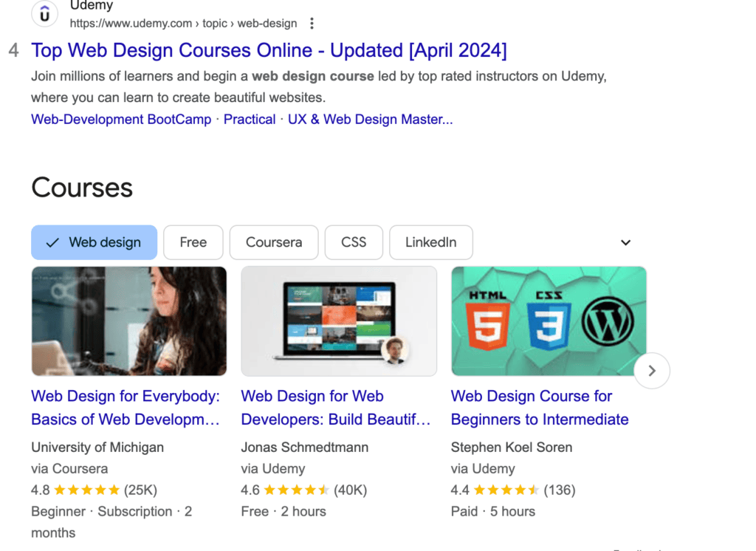Open the three-dot menu beside the Udemy URL

[312, 23]
